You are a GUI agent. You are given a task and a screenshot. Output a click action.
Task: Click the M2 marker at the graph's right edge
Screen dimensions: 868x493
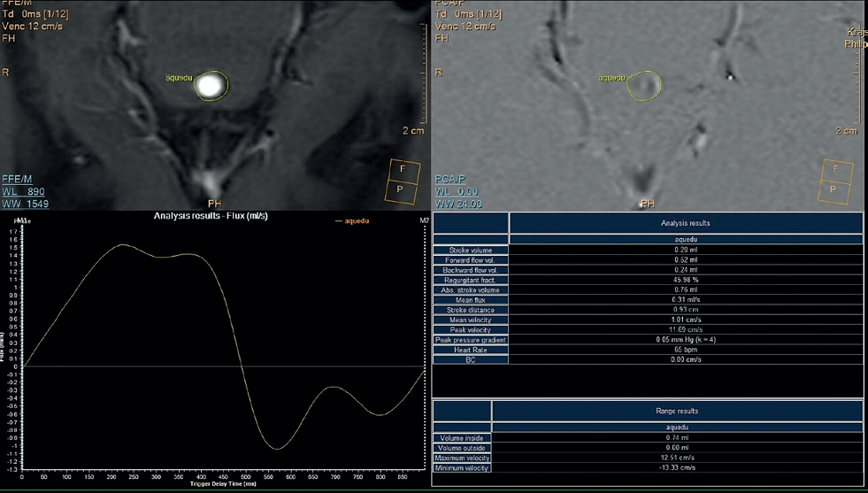[425, 220]
